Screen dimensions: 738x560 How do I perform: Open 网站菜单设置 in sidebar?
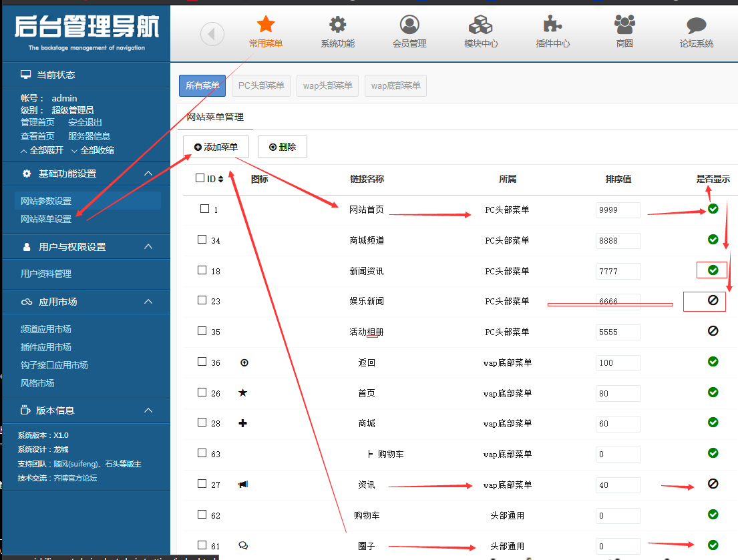[46, 219]
